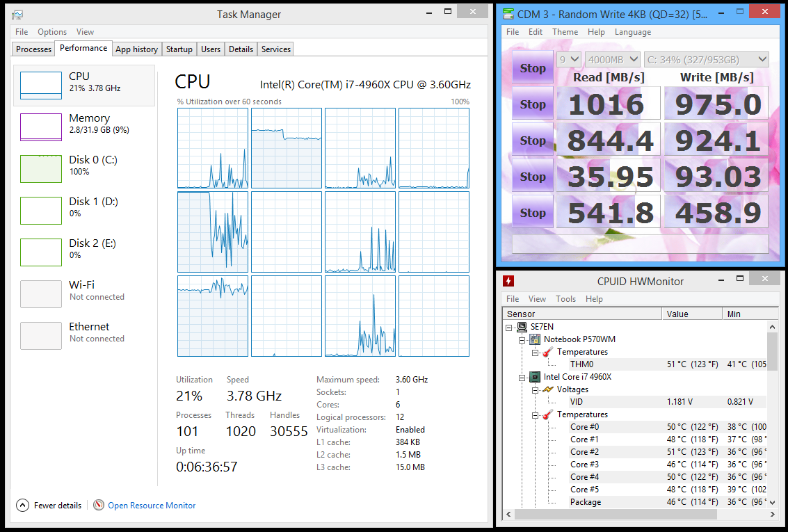788x532 pixels.
Task: Collapse the Intel Core i7 4960X node
Action: (x=522, y=378)
